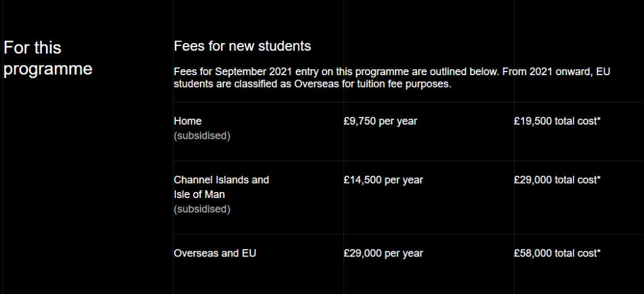Select the 'Channel Islands and' label text
This screenshot has height=294, width=644.
pos(221,180)
